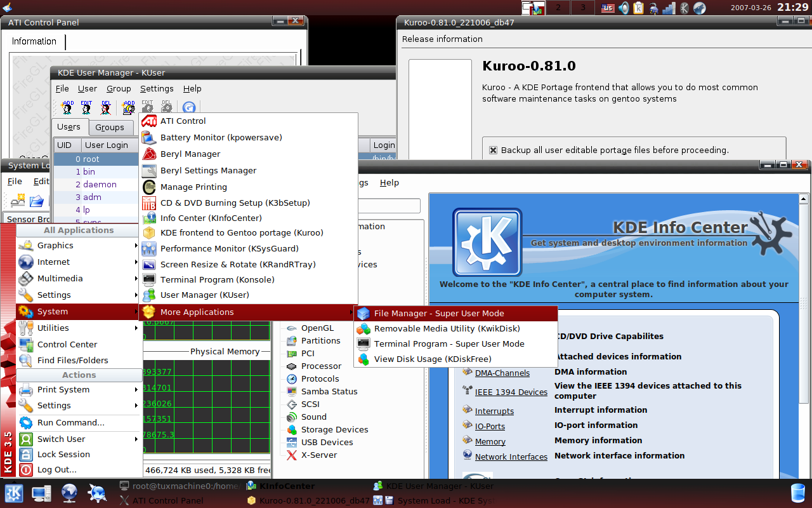Image resolution: width=812 pixels, height=508 pixels.
Task: Open the IO-Ports link
Action: (x=490, y=426)
